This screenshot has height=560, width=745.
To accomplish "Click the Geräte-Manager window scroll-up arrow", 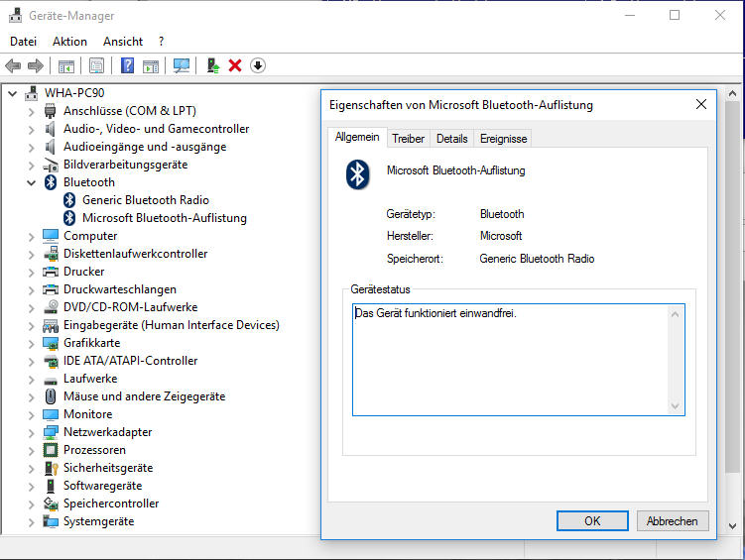I will click(x=732, y=94).
